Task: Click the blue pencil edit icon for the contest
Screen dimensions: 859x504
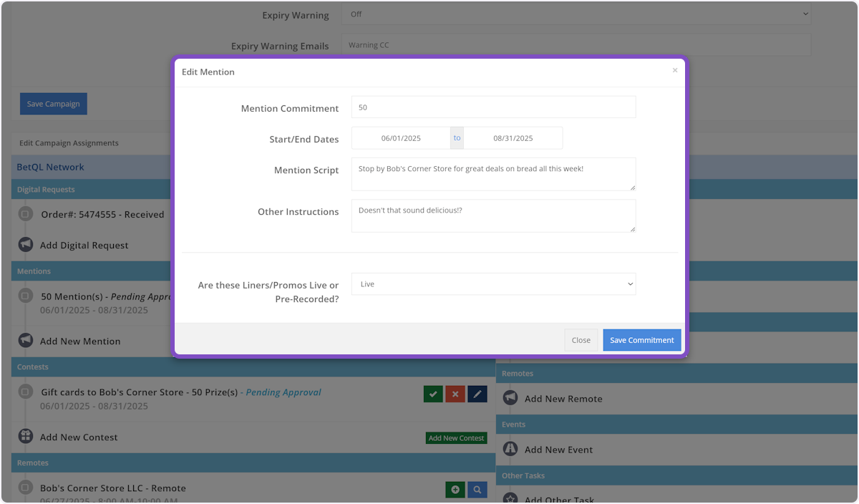Action: click(x=477, y=394)
